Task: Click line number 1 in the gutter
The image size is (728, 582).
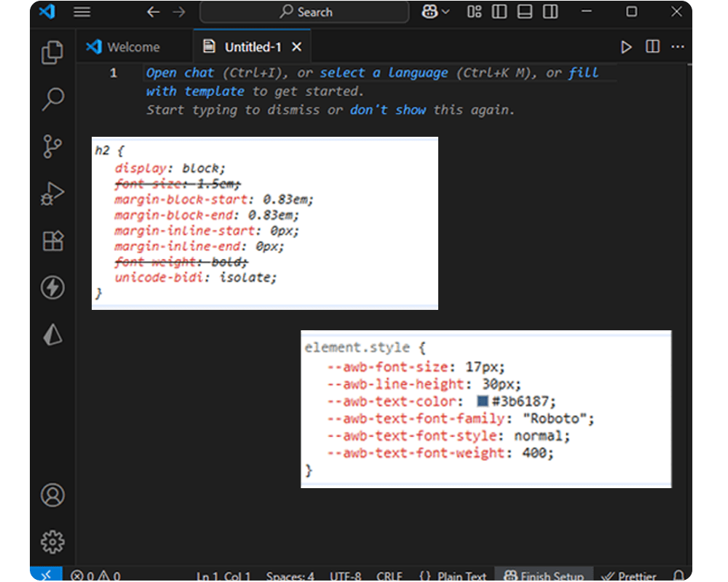Action: [114, 73]
